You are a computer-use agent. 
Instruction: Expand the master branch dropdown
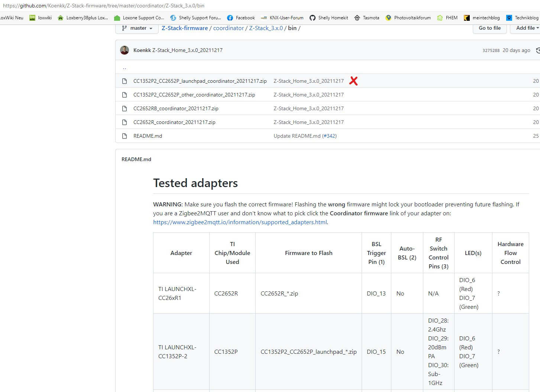[x=137, y=28]
